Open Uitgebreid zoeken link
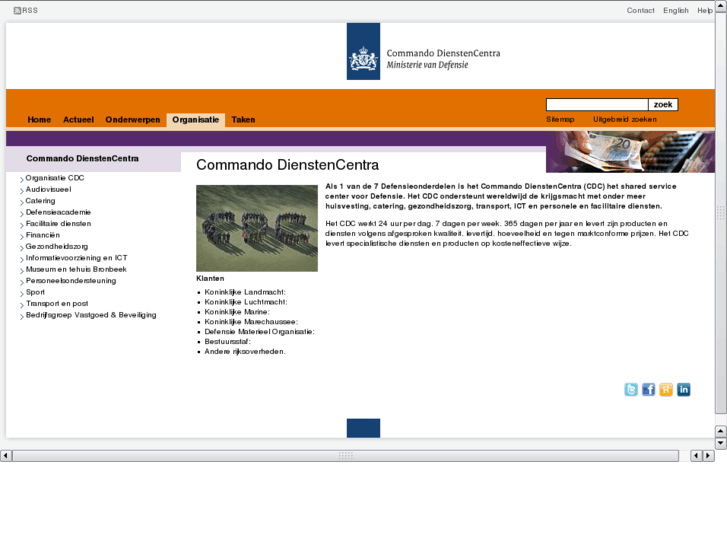 coord(625,119)
